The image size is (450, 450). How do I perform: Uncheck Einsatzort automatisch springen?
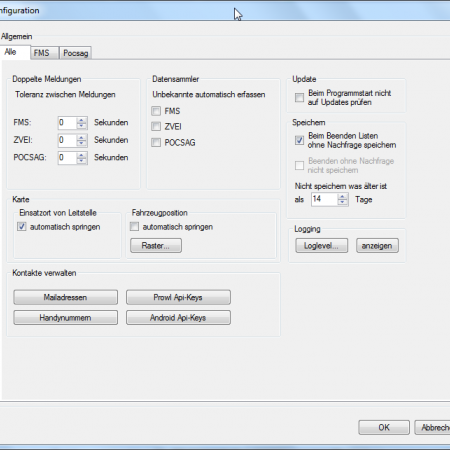tap(22, 227)
